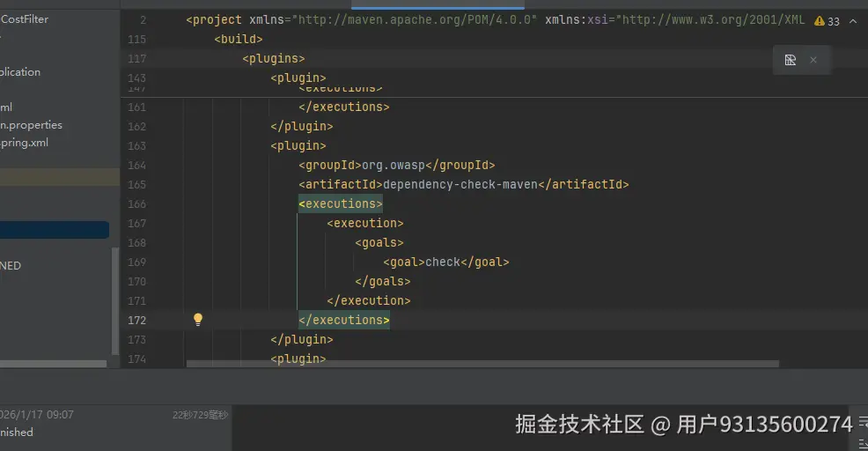This screenshot has height=451, width=868.
Task: Jump to the sticky <plugins> line 117
Action: tap(274, 59)
